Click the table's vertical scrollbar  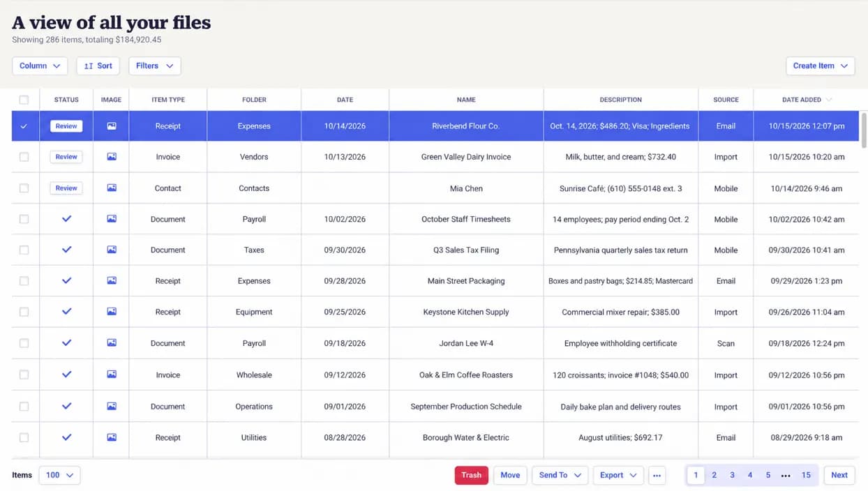pyautogui.click(x=864, y=130)
